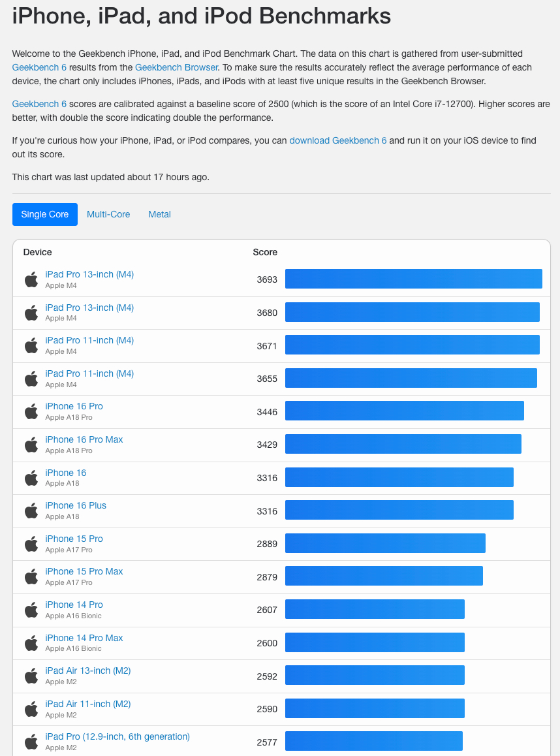Image resolution: width=560 pixels, height=756 pixels.
Task: Click Apple logo next to iPhone 14 Pro
Action: pyautogui.click(x=31, y=610)
